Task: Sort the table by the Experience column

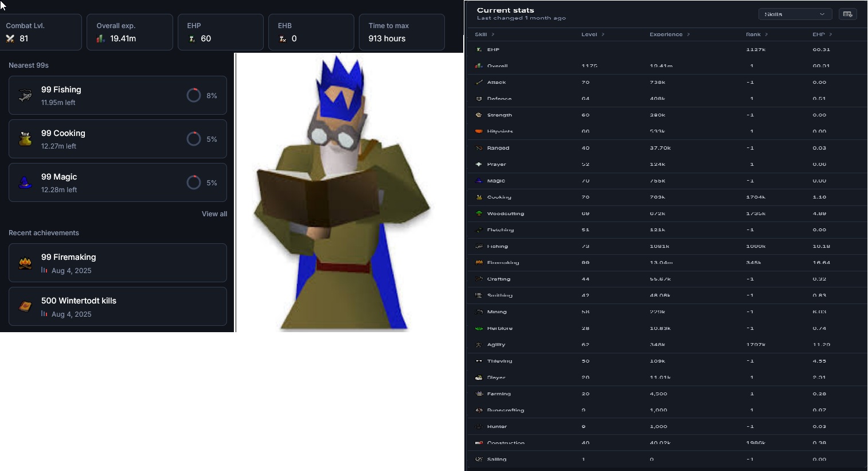Action: (670, 34)
